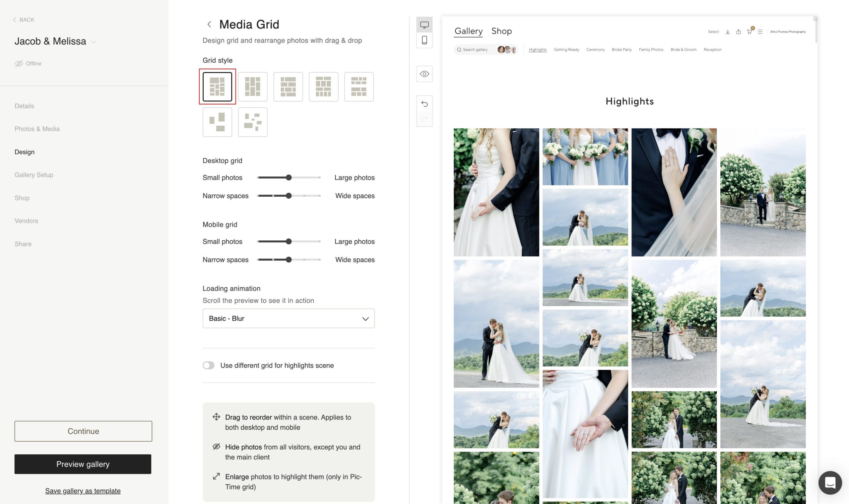Image resolution: width=849 pixels, height=504 pixels.
Task: Open the chat support bubble
Action: [x=830, y=482]
